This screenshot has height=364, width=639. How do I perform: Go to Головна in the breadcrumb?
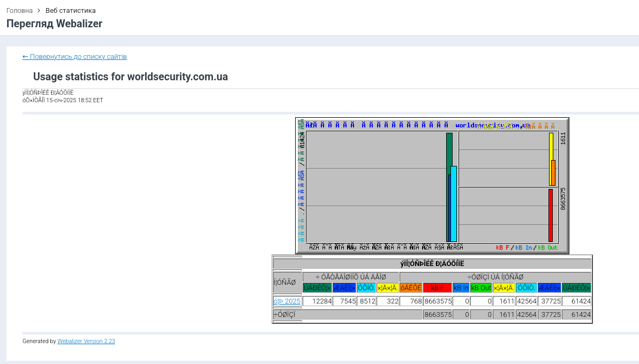19,11
